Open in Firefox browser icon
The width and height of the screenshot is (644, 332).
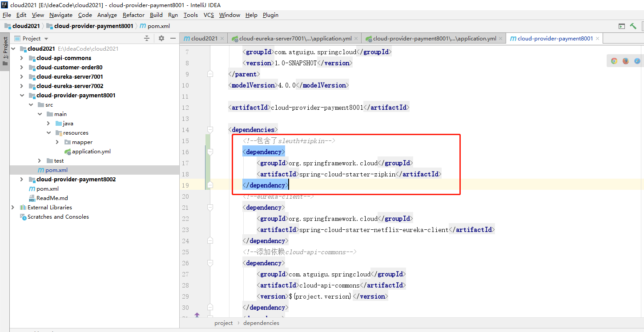coord(626,61)
